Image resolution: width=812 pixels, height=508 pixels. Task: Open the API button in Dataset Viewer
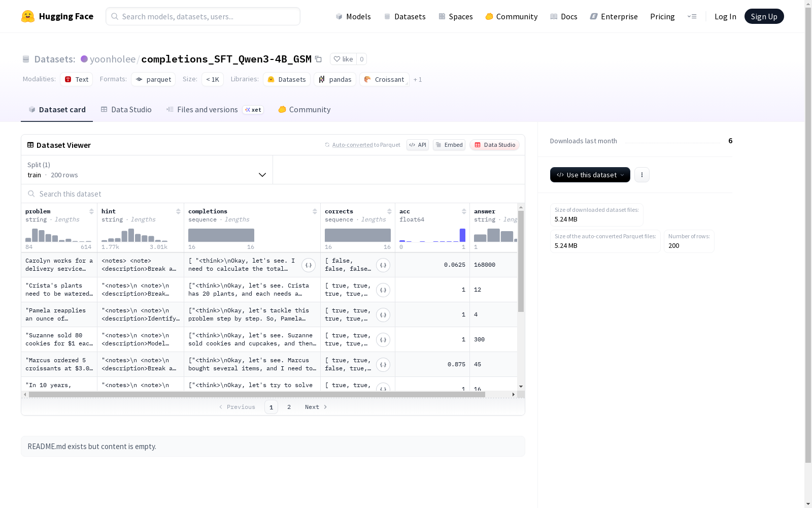pyautogui.click(x=418, y=145)
